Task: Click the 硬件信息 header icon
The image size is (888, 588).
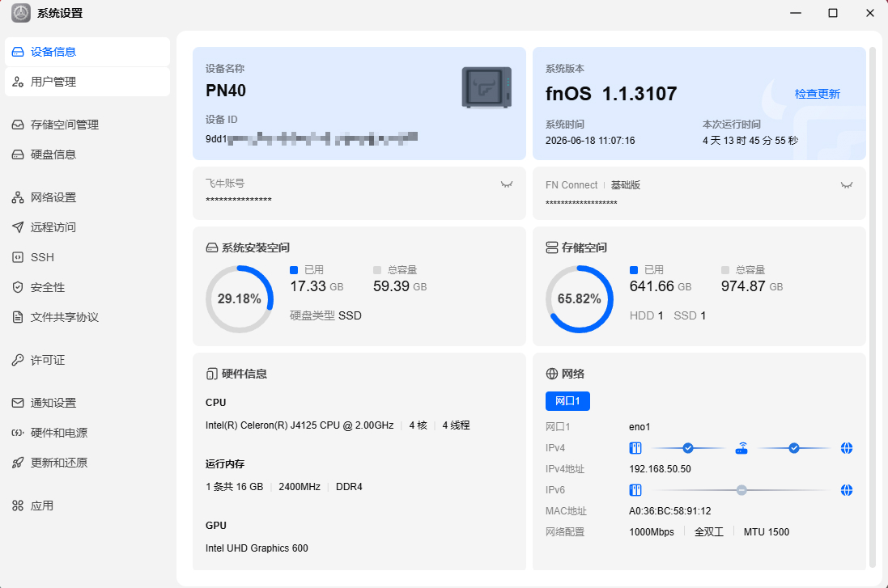Action: 212,374
